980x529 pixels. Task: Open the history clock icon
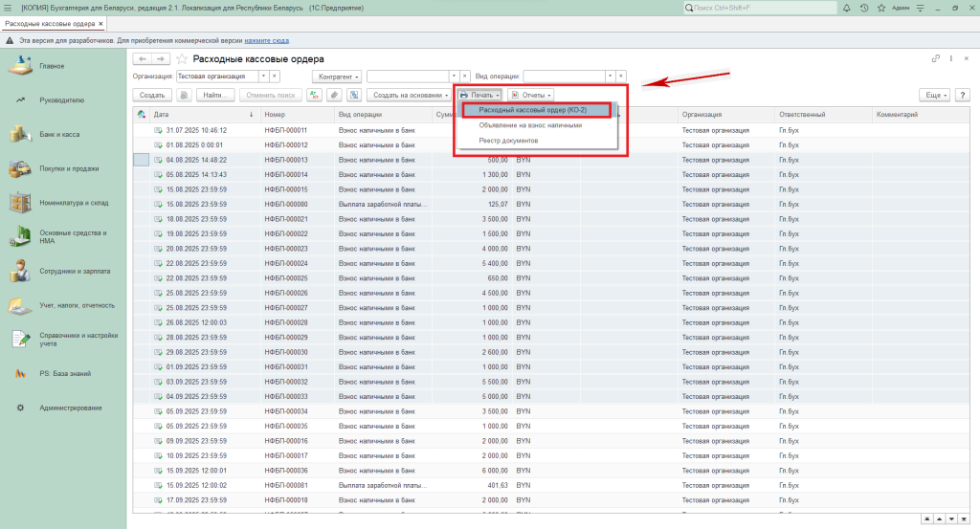864,8
